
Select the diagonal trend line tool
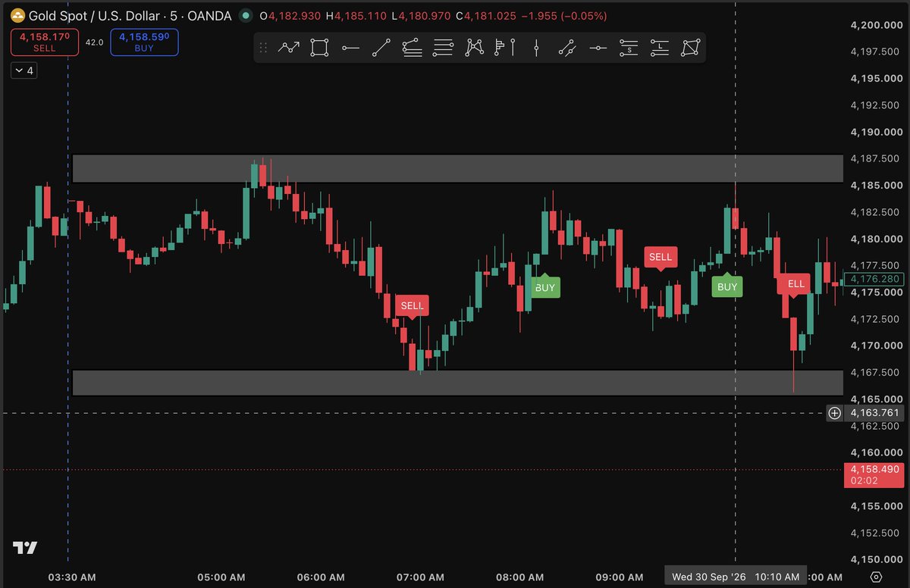pyautogui.click(x=381, y=48)
